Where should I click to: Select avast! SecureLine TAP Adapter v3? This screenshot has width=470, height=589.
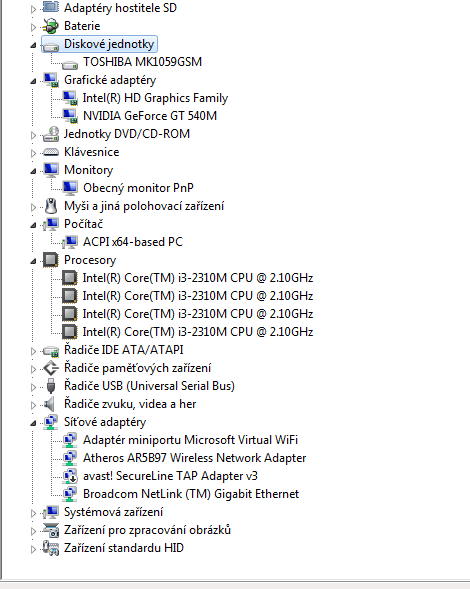coord(170,476)
